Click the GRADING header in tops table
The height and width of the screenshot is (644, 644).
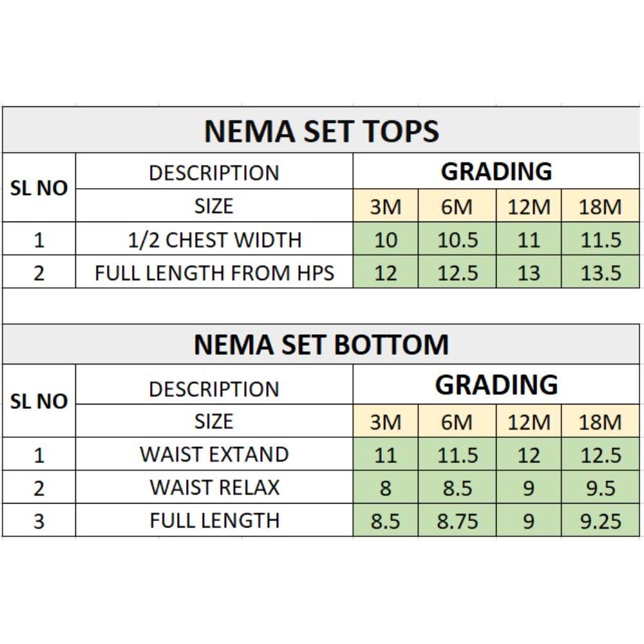point(496,171)
